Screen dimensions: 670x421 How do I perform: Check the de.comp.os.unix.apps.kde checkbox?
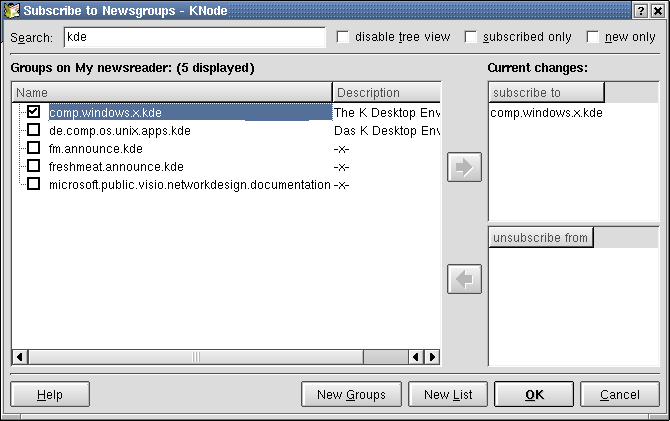pyautogui.click(x=33, y=130)
